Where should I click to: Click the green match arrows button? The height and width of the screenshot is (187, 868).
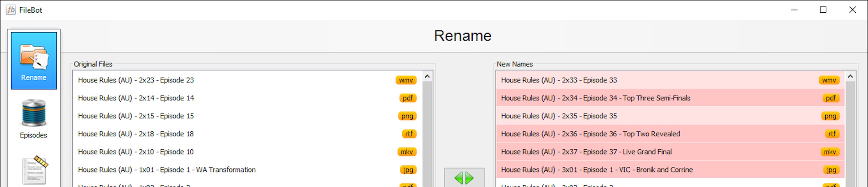tap(464, 178)
